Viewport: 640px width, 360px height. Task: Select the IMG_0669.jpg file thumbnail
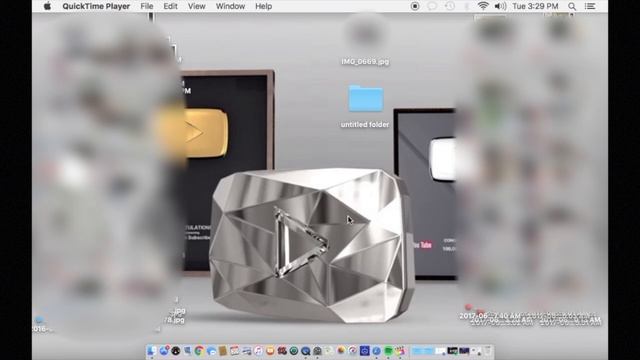(365, 33)
